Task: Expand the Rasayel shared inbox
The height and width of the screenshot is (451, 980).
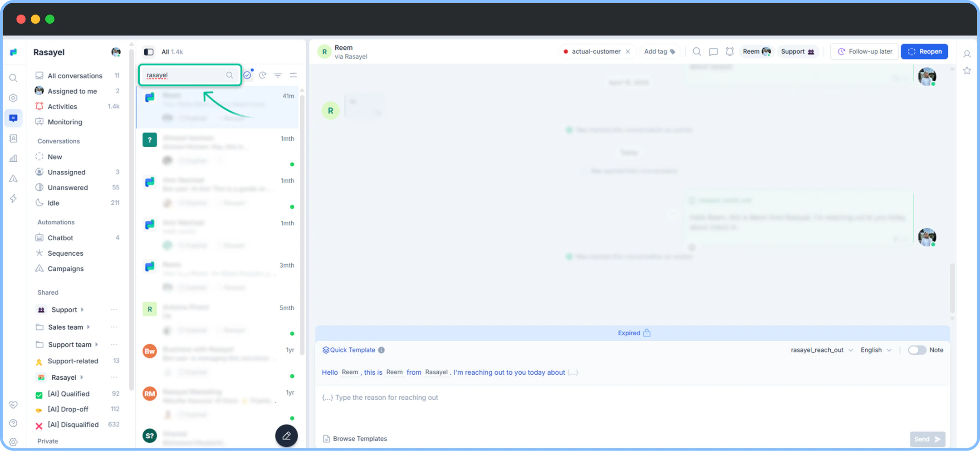Action: (82, 377)
